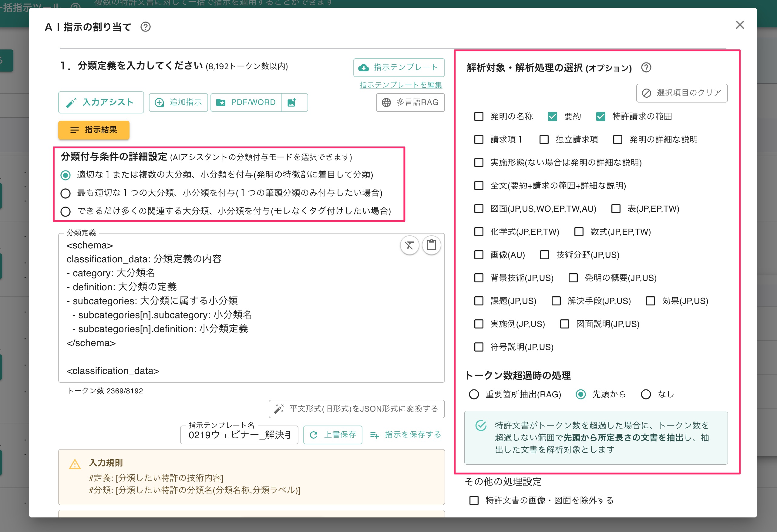
Task: Check 課題(JP,US) checkbox
Action: point(479,301)
